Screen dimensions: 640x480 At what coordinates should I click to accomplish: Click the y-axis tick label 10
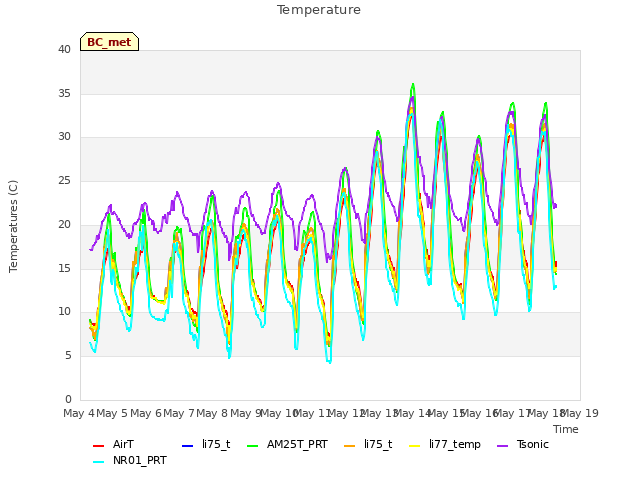[64, 312]
